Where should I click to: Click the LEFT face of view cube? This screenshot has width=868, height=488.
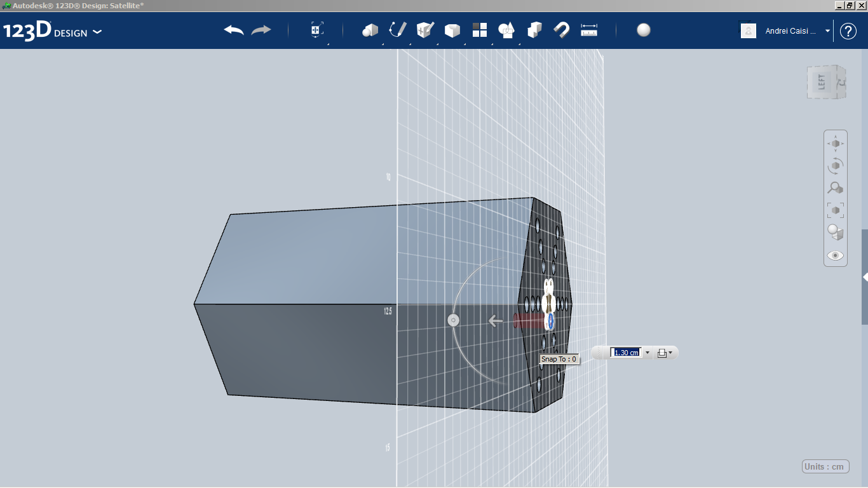822,82
